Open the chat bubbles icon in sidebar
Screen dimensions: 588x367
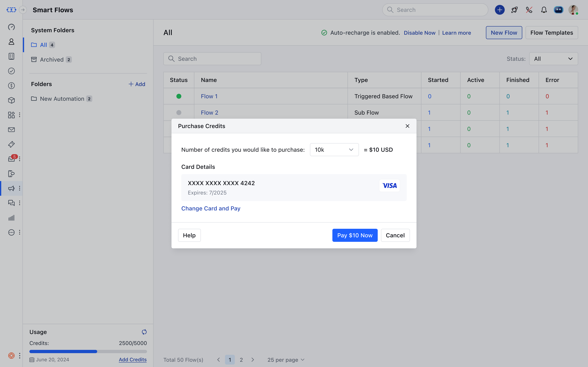11,203
